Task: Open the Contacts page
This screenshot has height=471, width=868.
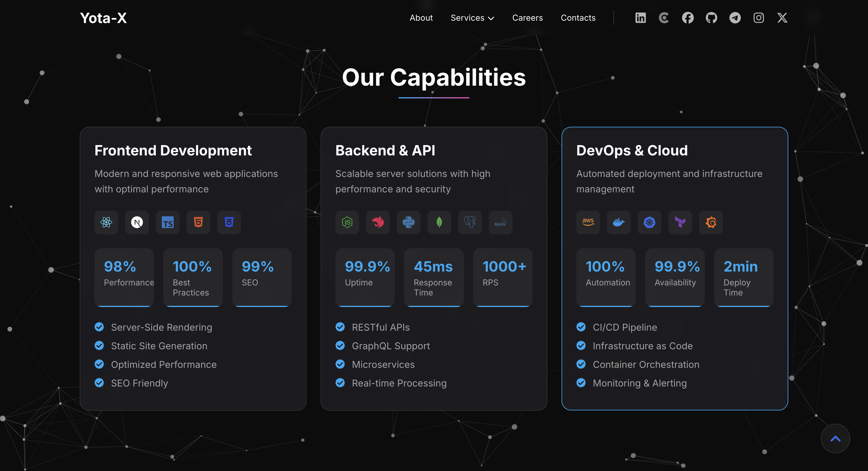Action: click(578, 18)
